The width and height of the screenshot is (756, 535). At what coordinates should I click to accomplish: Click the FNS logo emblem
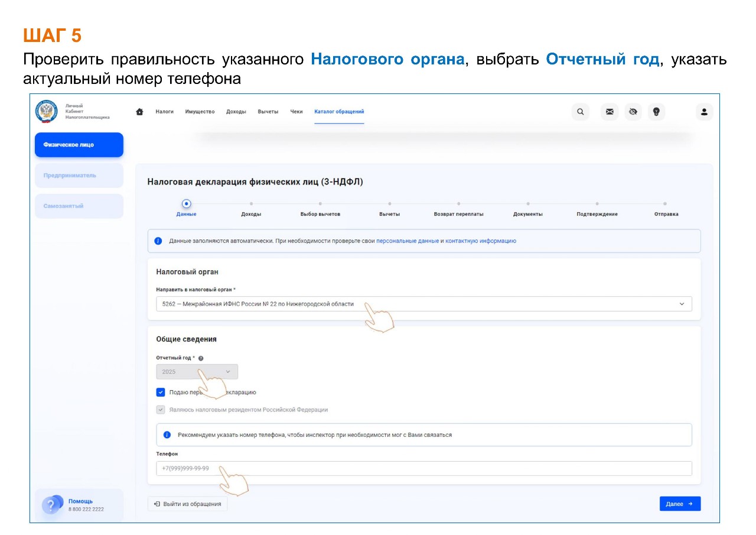(x=47, y=111)
